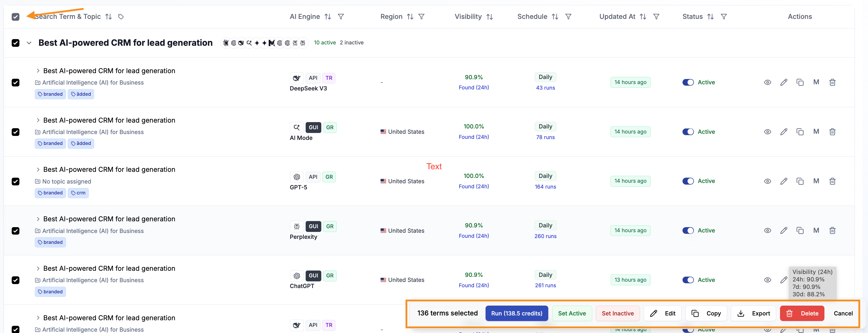The height and width of the screenshot is (333, 868).
Task: Click Set Inactive in bulk action bar
Action: point(618,313)
